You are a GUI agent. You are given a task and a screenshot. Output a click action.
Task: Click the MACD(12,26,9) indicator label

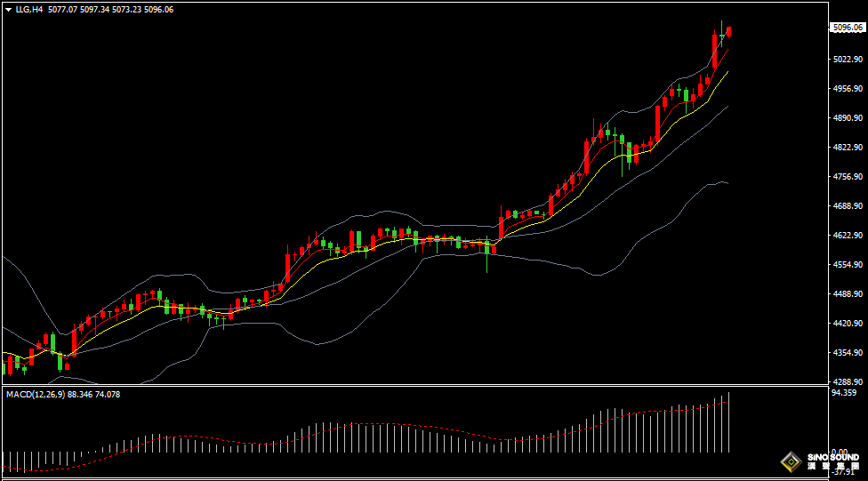pyautogui.click(x=36, y=394)
